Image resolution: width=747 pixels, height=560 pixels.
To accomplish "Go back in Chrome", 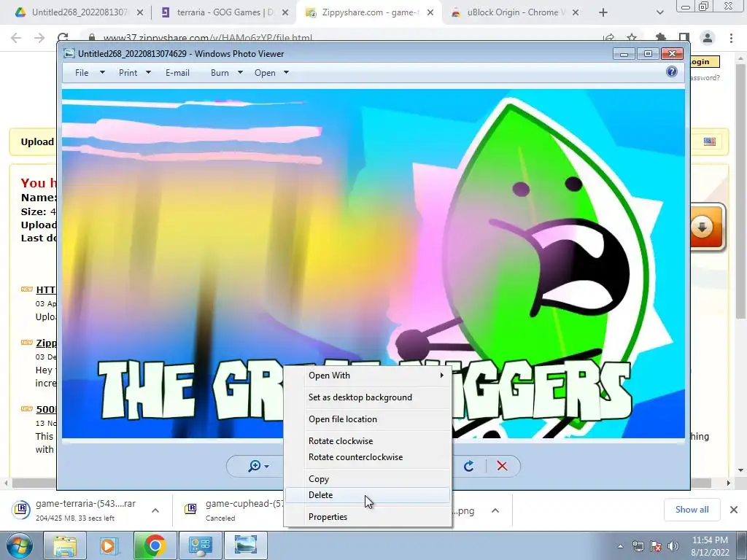I will 16,38.
